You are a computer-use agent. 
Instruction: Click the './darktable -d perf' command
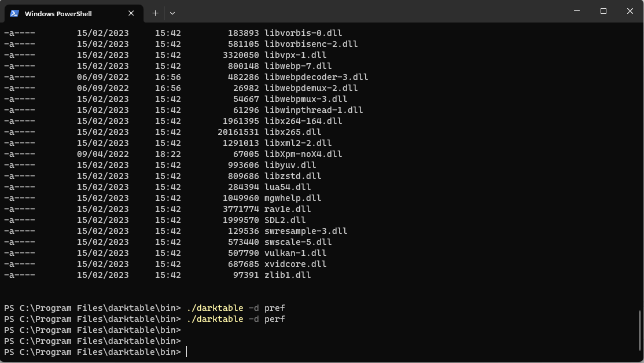tap(235, 319)
